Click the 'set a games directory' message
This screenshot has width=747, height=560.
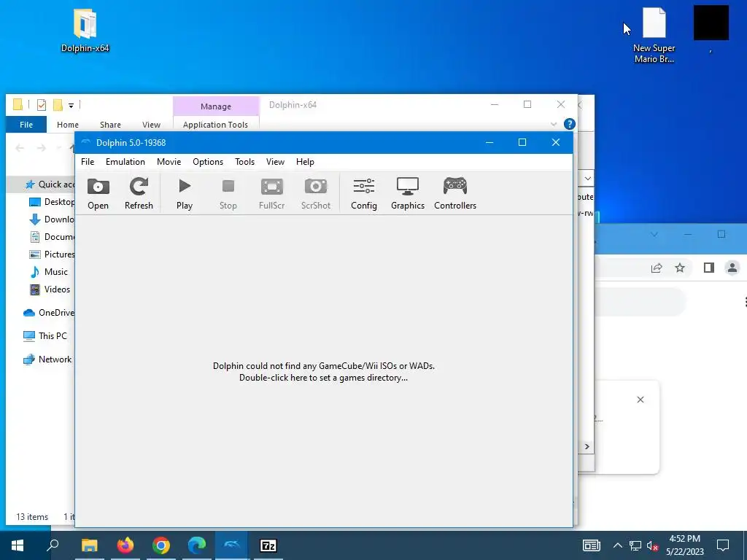coord(323,372)
